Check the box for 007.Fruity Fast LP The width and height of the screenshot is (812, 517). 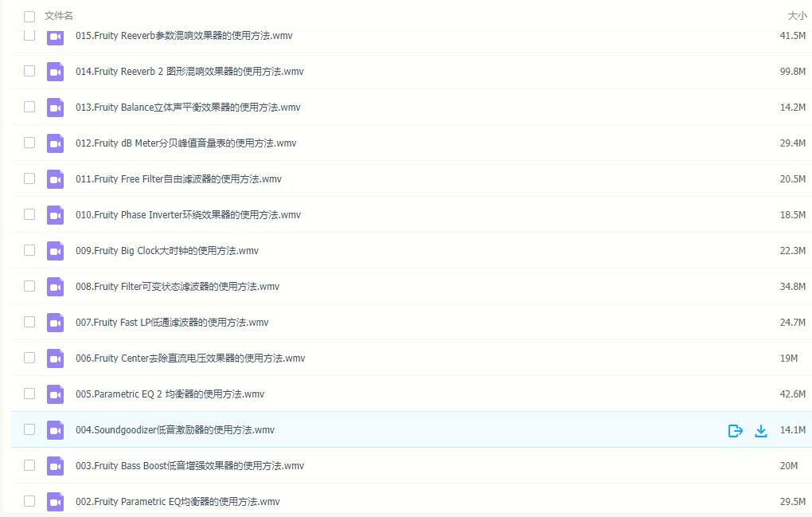(x=29, y=322)
